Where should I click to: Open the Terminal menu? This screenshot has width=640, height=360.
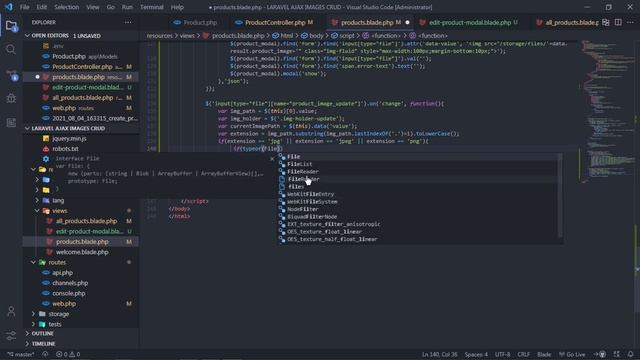[151, 7]
